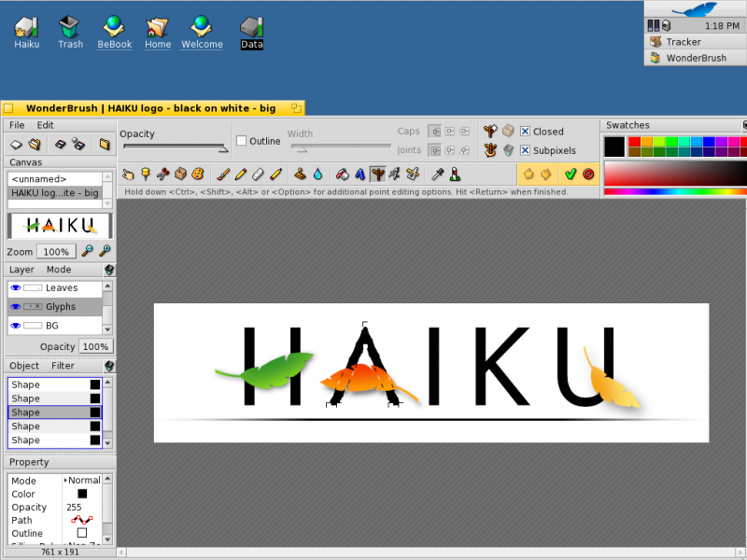
Task: Open the Edit menu
Action: 45,125
